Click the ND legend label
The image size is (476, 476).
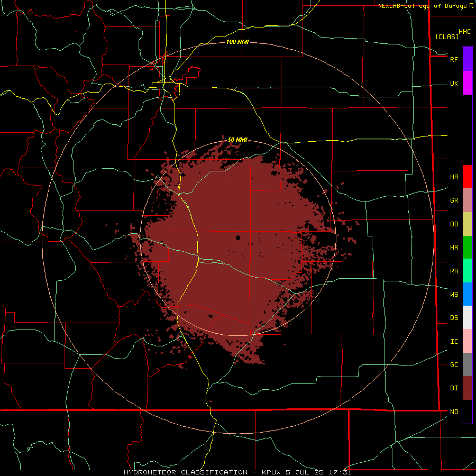point(454,412)
